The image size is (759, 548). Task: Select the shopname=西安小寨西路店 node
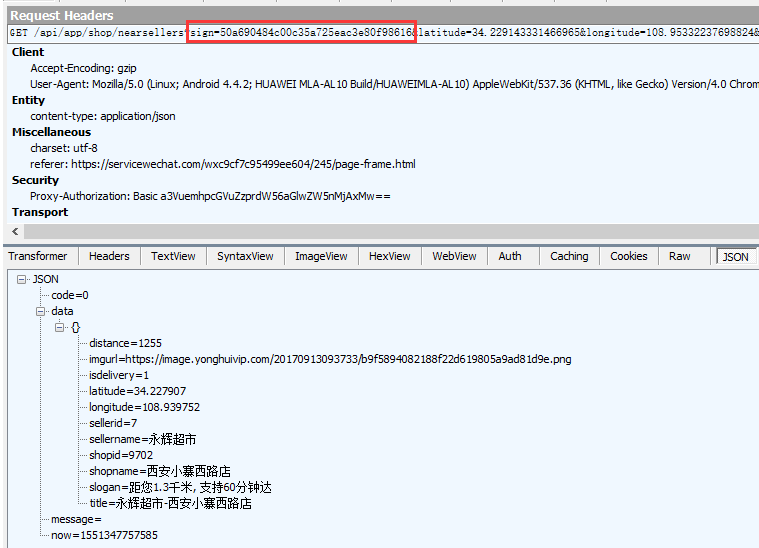(160, 471)
